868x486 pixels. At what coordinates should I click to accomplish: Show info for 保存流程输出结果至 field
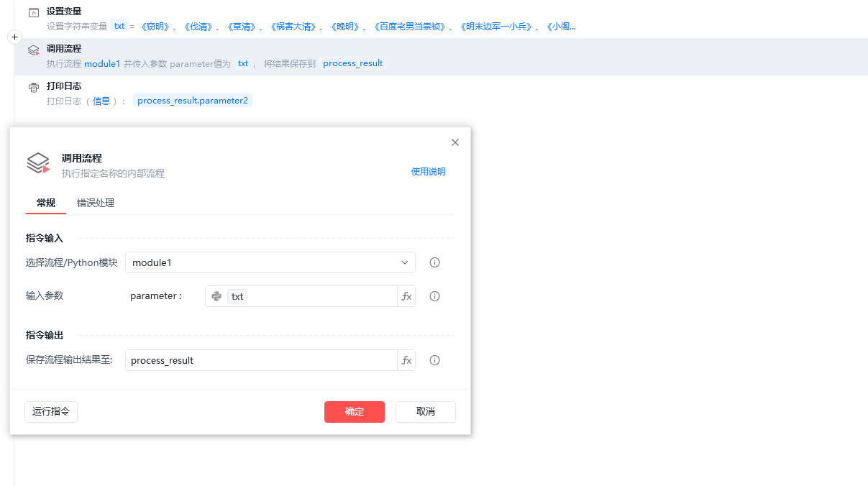pos(434,360)
